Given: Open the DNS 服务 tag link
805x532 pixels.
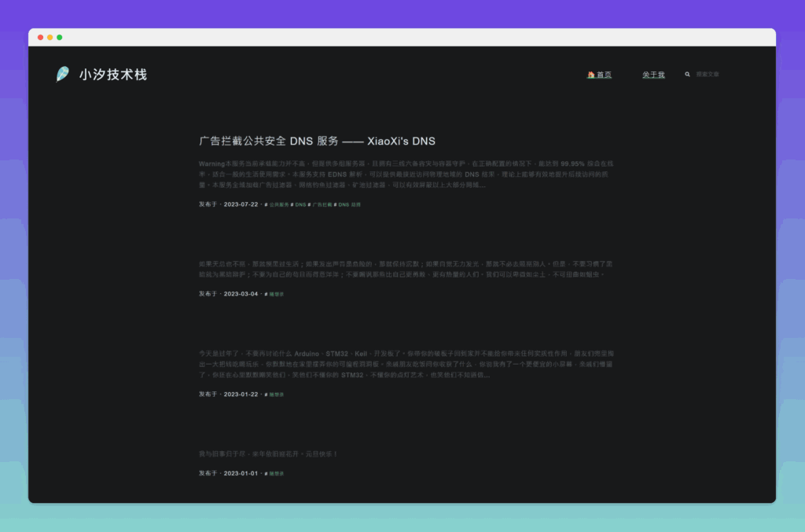Looking at the screenshot, I should [349, 204].
